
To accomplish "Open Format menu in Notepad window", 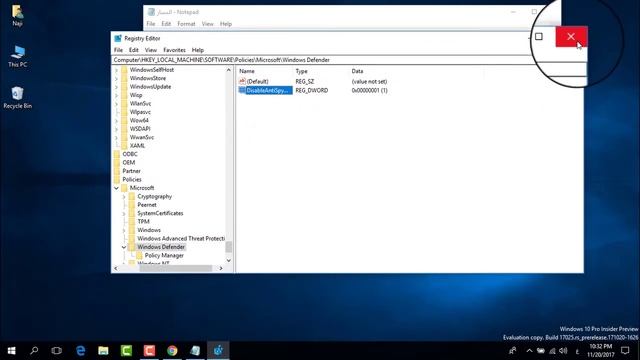I will [186, 24].
